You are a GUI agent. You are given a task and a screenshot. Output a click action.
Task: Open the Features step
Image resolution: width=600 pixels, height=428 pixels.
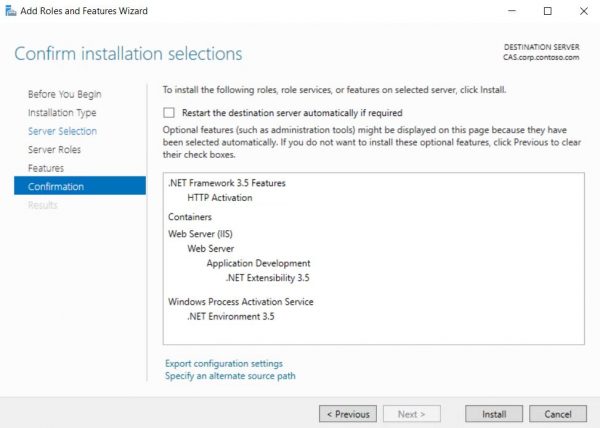click(x=46, y=168)
